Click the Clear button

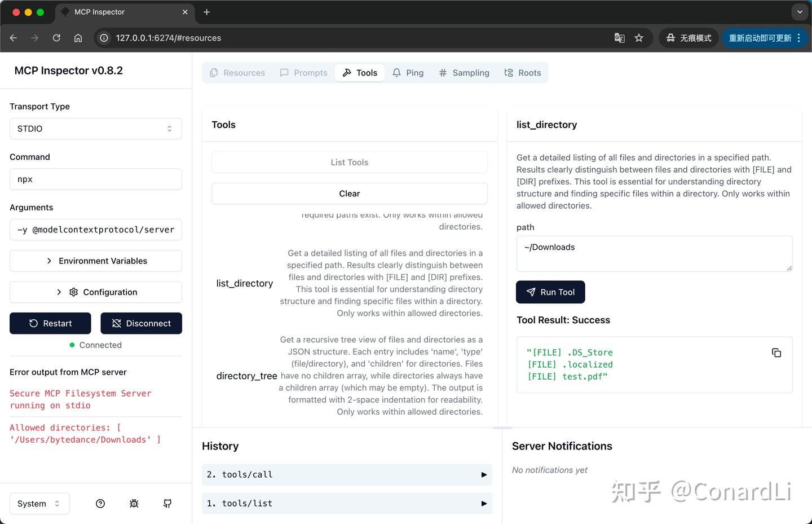[x=350, y=193]
